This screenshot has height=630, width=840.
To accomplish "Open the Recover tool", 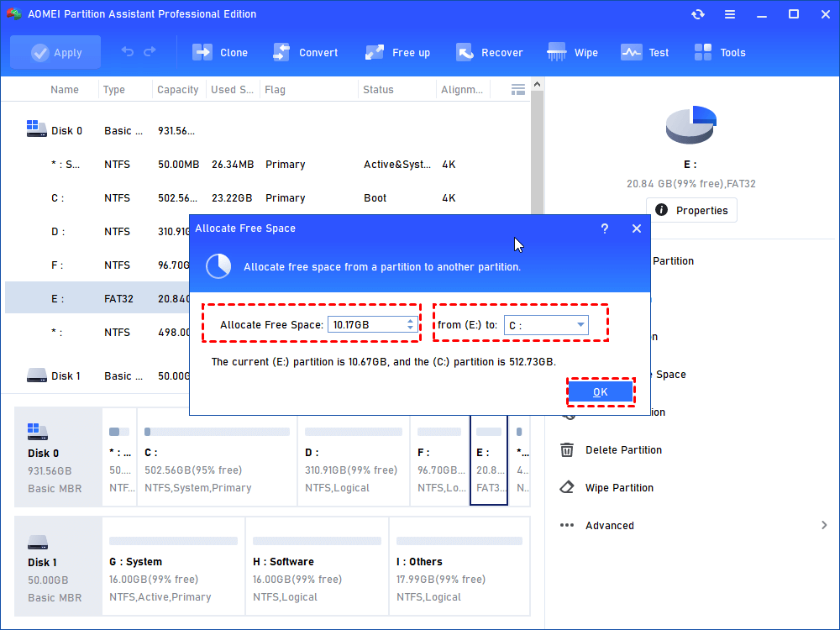I will coord(489,52).
